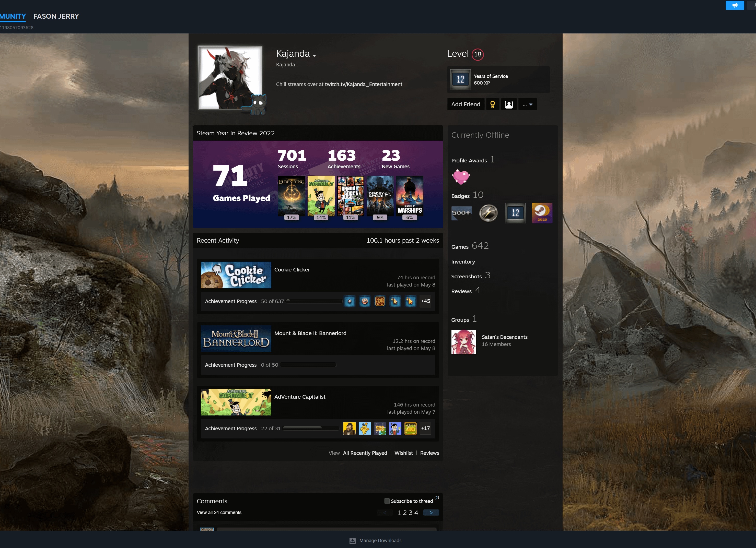Open the AdVenture Capitalist banner in Recent Activity
The width and height of the screenshot is (756, 548).
point(236,402)
